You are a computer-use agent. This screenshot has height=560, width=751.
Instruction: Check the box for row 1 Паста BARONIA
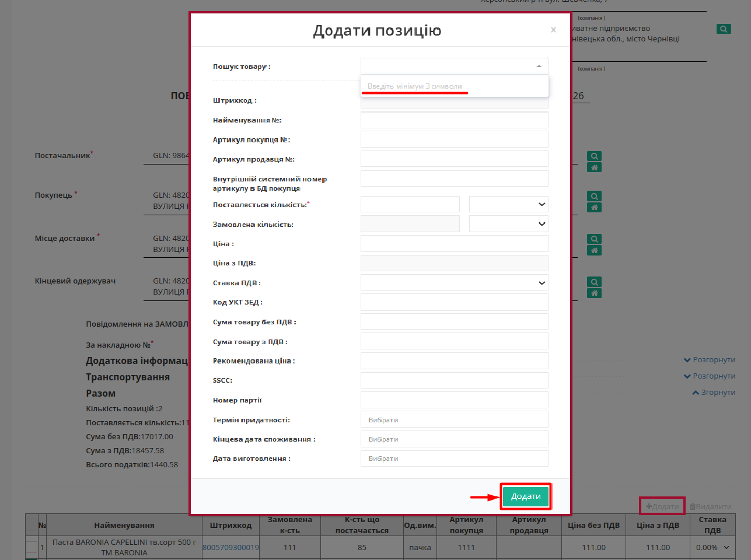pyautogui.click(x=32, y=547)
